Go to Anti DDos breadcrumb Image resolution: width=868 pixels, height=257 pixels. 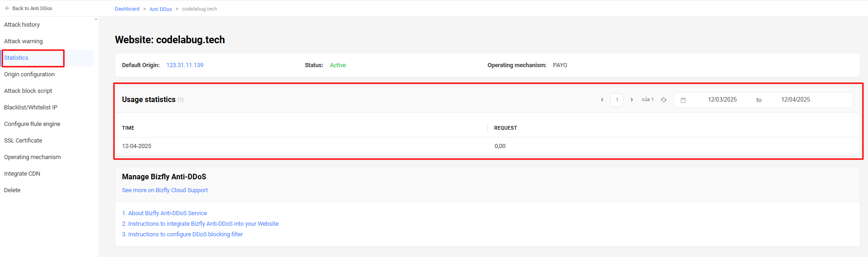(x=161, y=9)
